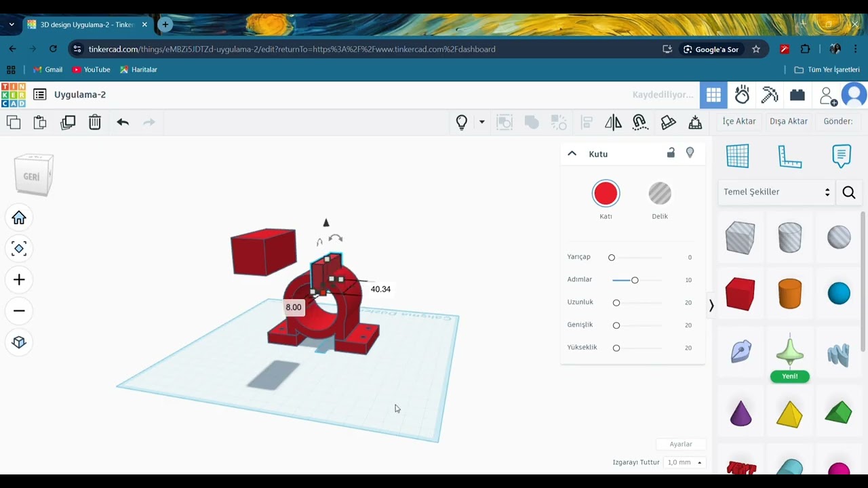This screenshot has width=868, height=488.
Task: Select the red box shape
Action: pyautogui.click(x=740, y=293)
